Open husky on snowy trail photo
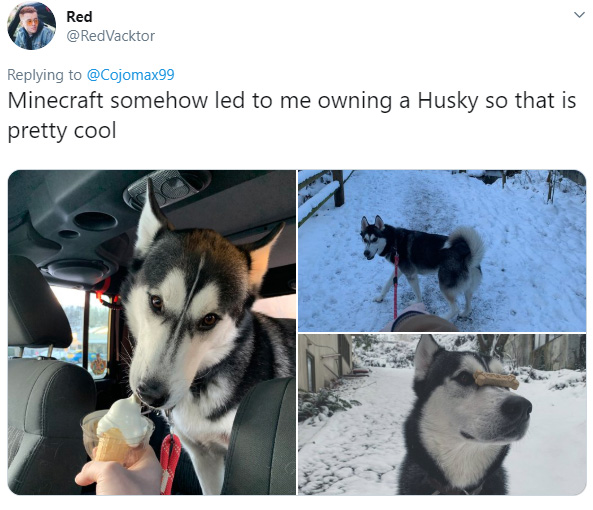Screen dimensions: 593x510 pyautogui.click(x=442, y=251)
